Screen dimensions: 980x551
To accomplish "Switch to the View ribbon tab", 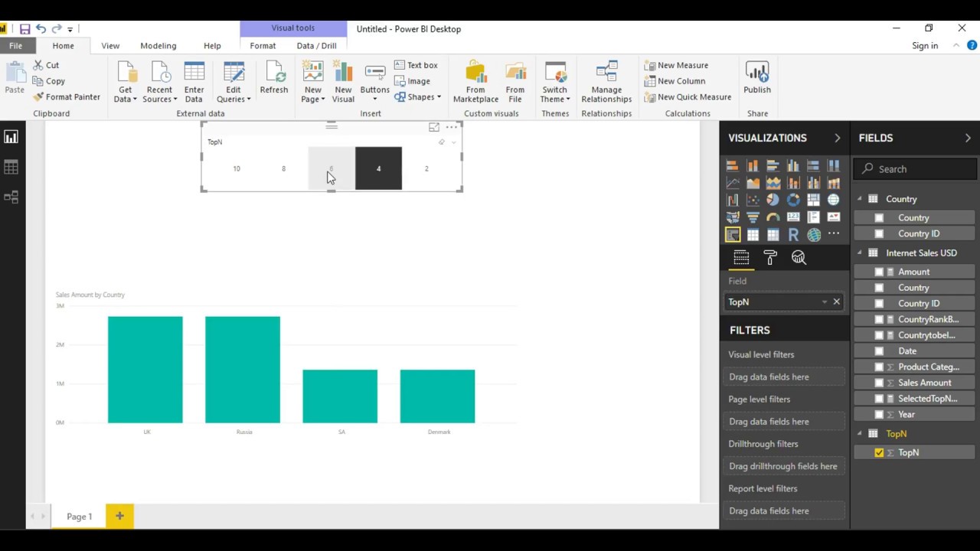I will 110,46.
